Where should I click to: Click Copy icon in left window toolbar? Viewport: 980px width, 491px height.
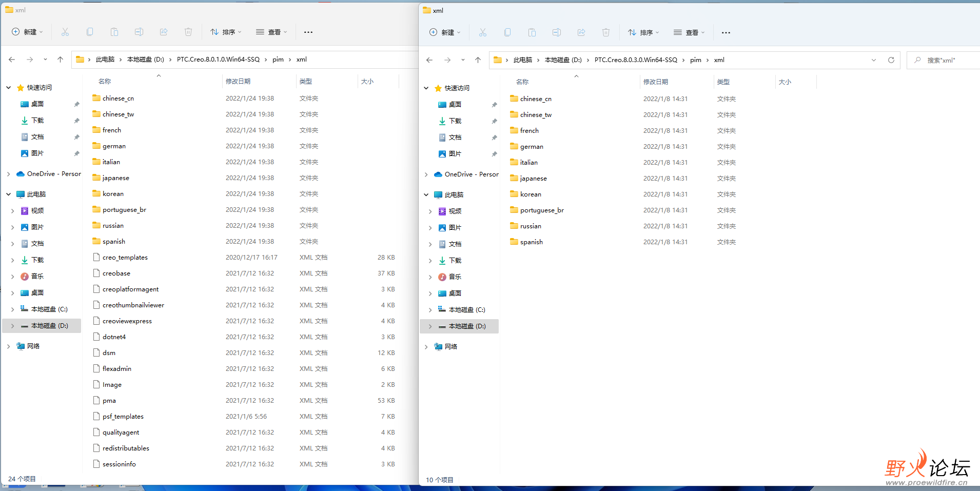[x=90, y=32]
